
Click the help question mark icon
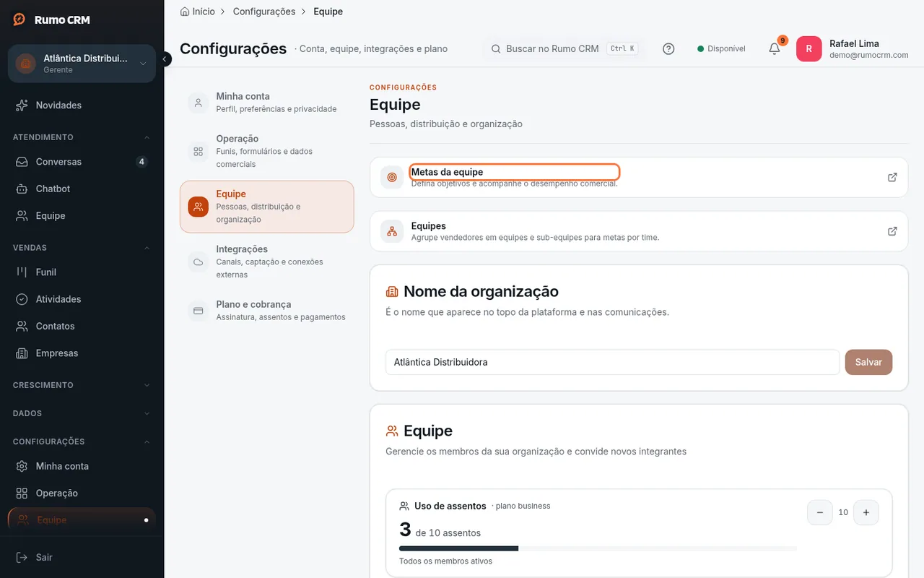[x=668, y=48]
